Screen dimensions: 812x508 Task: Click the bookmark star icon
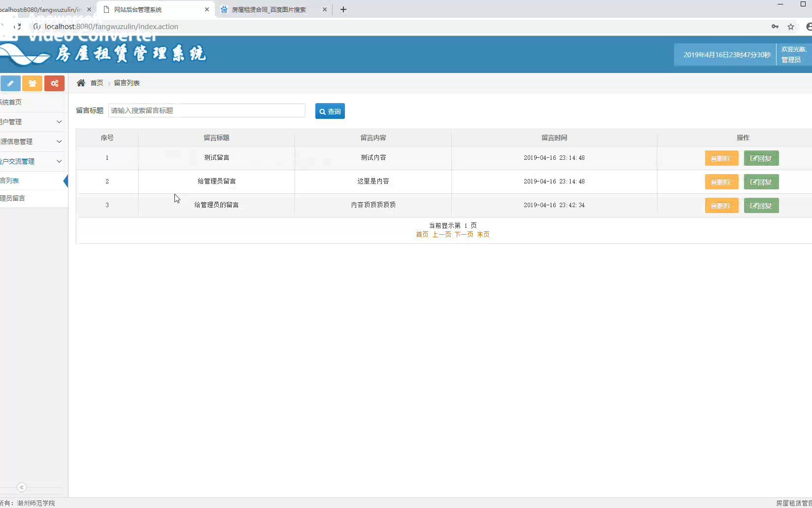click(x=791, y=27)
